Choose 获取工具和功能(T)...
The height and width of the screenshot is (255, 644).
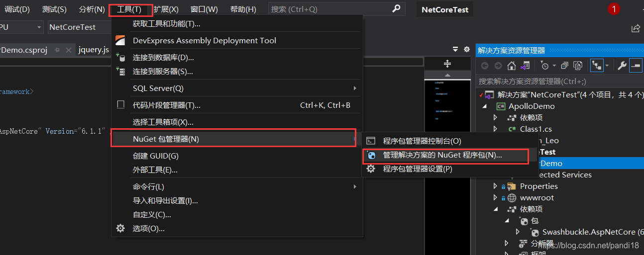coord(237,24)
